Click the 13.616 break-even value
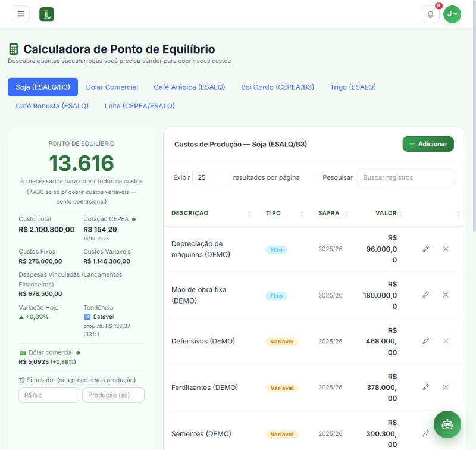The height and width of the screenshot is (450, 476). pyautogui.click(x=82, y=163)
